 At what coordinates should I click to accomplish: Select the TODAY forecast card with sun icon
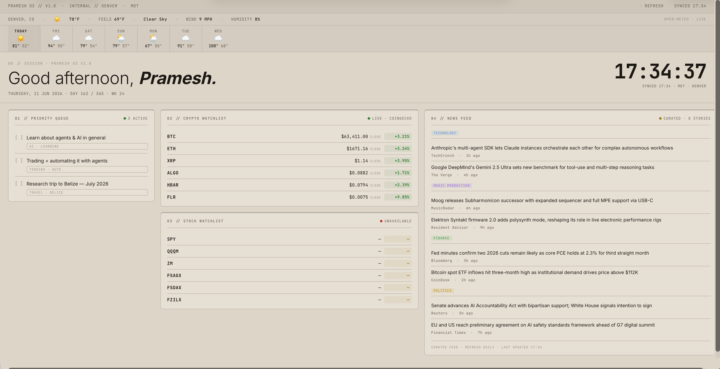pos(24,38)
